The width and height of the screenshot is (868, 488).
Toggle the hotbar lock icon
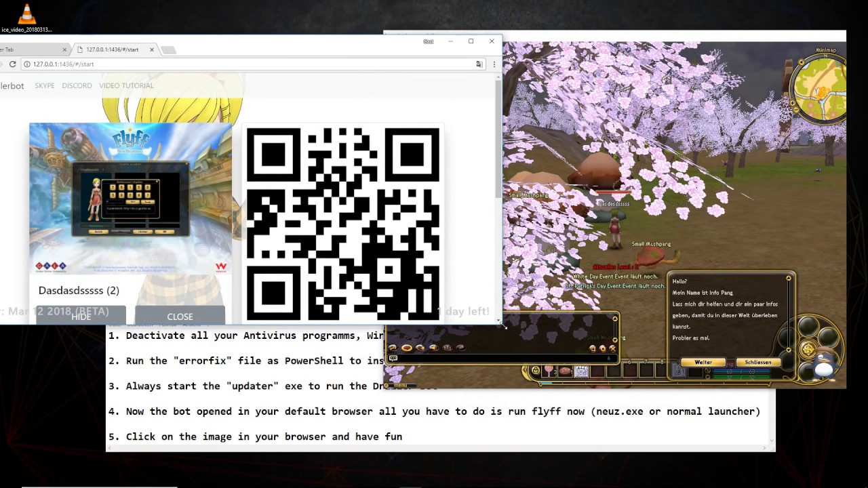[x=536, y=370]
